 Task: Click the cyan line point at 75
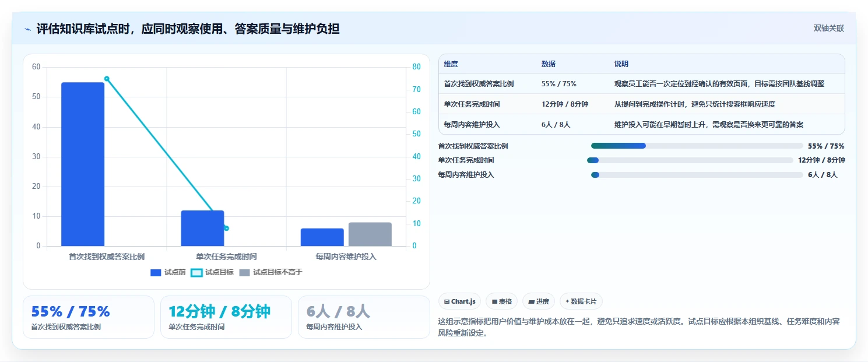pyautogui.click(x=107, y=79)
